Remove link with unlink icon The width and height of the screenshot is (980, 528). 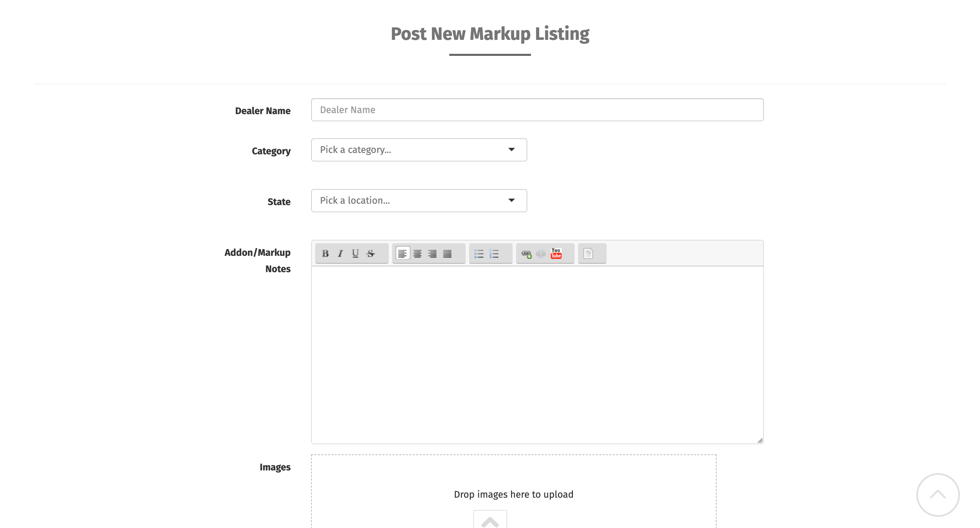[x=541, y=253]
